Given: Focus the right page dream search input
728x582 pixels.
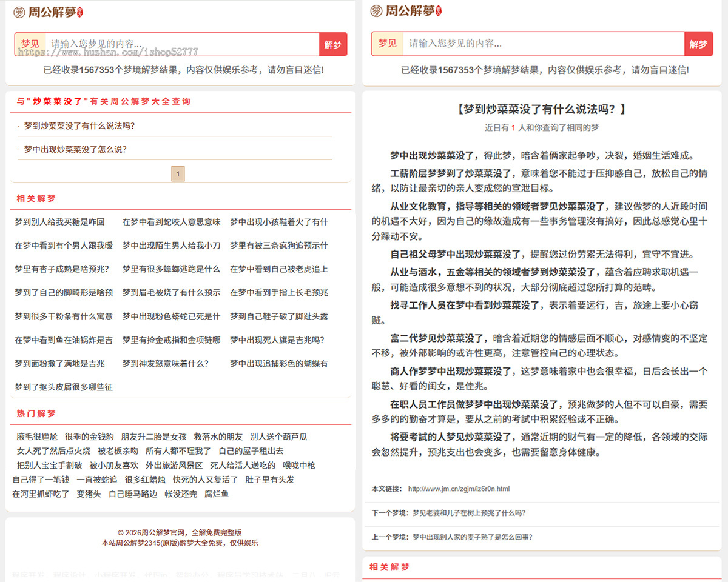Looking at the screenshot, I should pyautogui.click(x=544, y=44).
